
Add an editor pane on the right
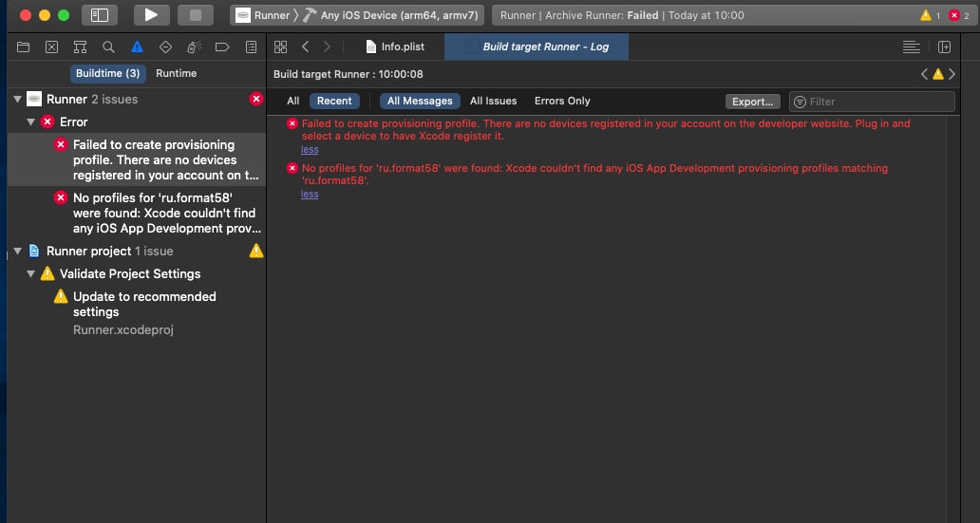pos(944,47)
